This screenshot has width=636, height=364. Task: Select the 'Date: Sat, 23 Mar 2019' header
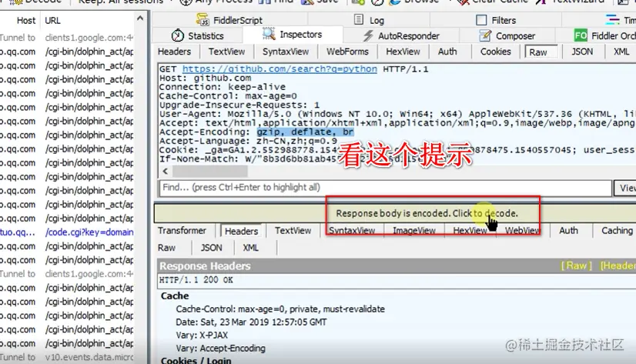pos(251,322)
